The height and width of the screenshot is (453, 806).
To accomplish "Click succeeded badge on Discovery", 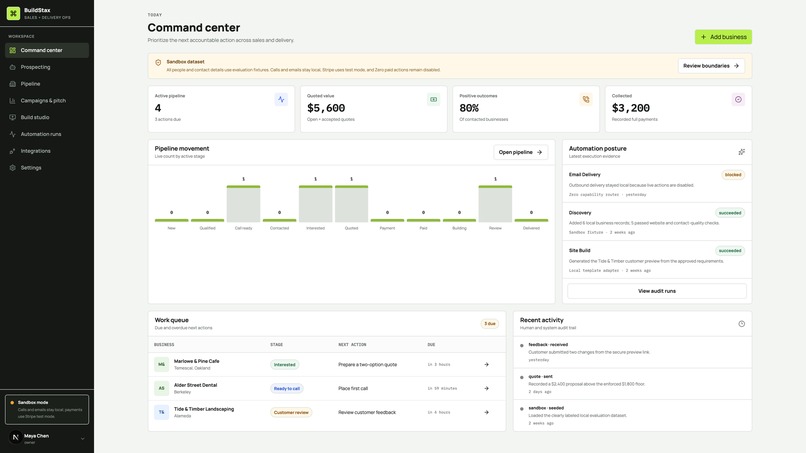I will click(x=730, y=213).
